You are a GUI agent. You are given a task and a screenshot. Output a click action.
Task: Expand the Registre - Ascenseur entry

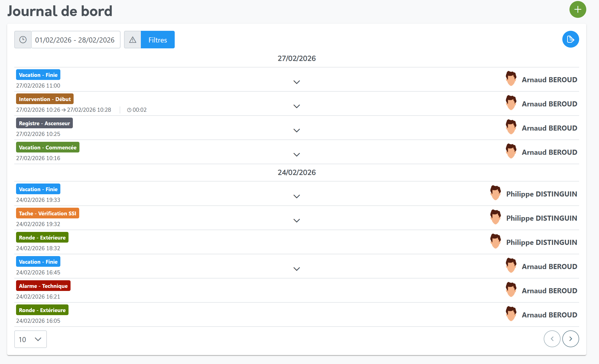pos(296,131)
